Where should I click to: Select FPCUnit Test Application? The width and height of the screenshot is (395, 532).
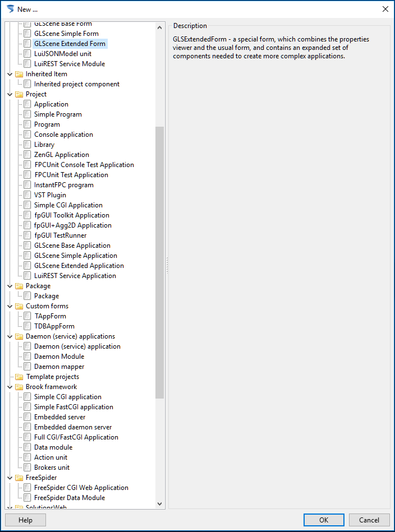tap(71, 175)
